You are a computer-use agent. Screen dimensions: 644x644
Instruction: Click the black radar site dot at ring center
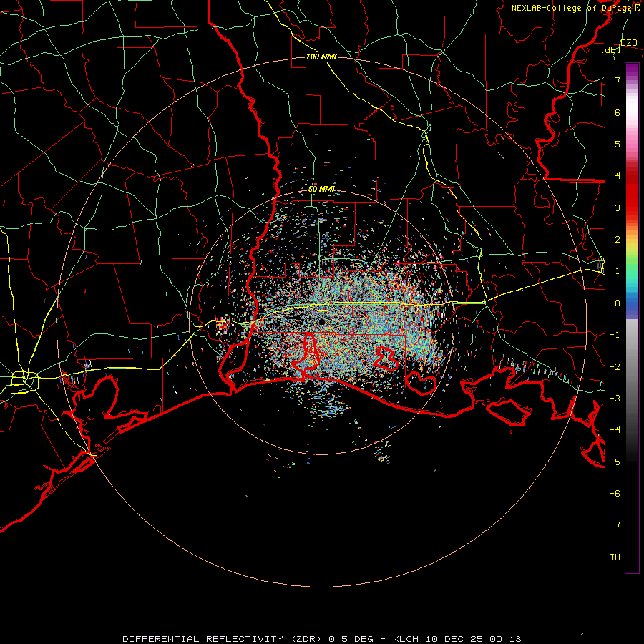pos(322,322)
